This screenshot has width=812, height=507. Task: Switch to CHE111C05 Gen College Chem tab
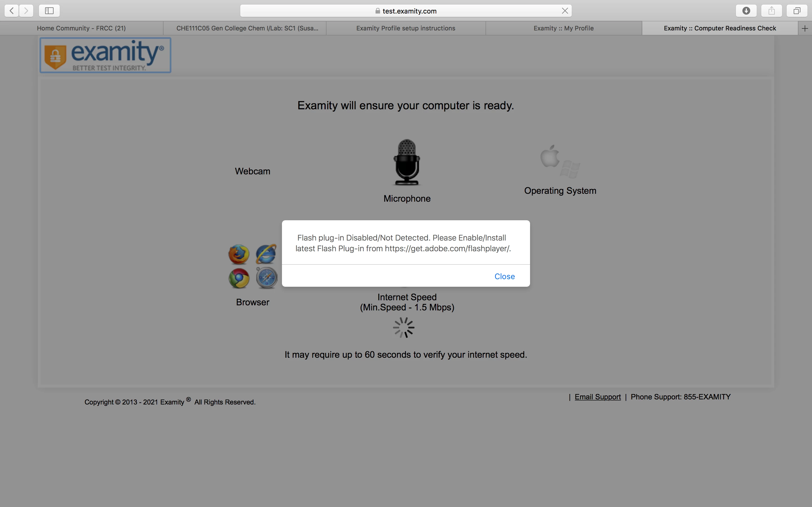[x=247, y=28]
